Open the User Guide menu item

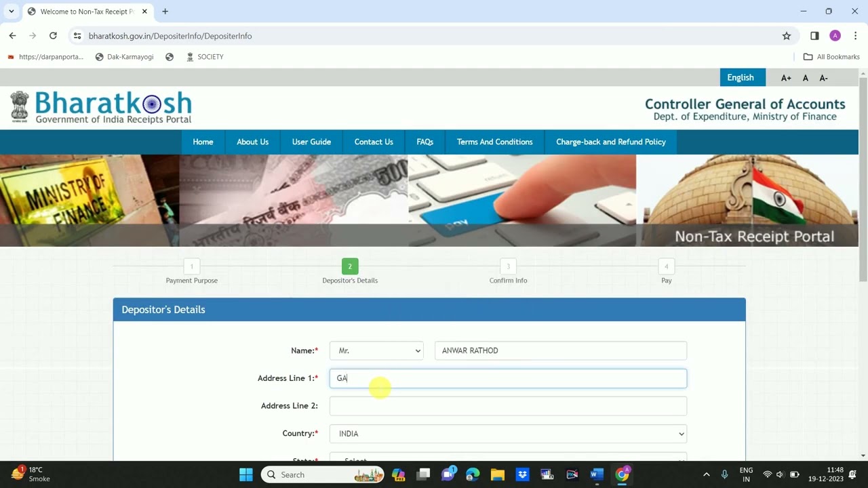click(x=311, y=142)
